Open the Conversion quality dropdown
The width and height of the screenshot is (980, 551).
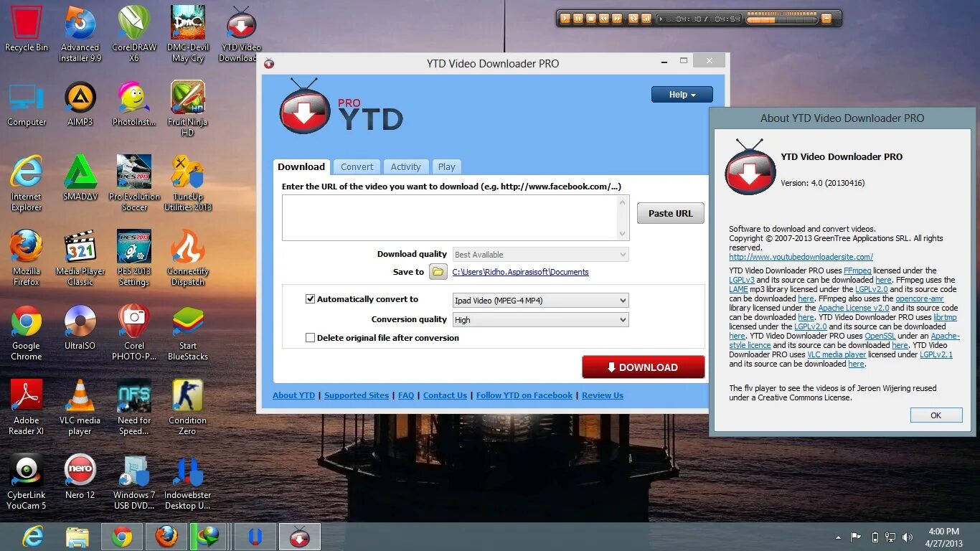coord(541,320)
